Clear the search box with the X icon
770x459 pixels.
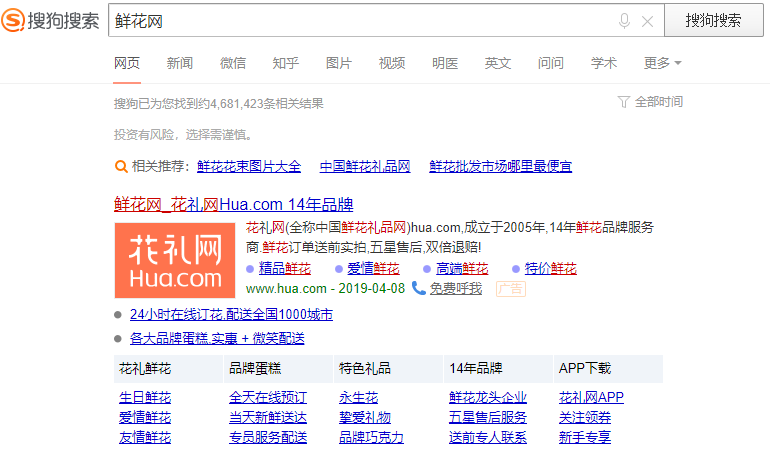[647, 21]
